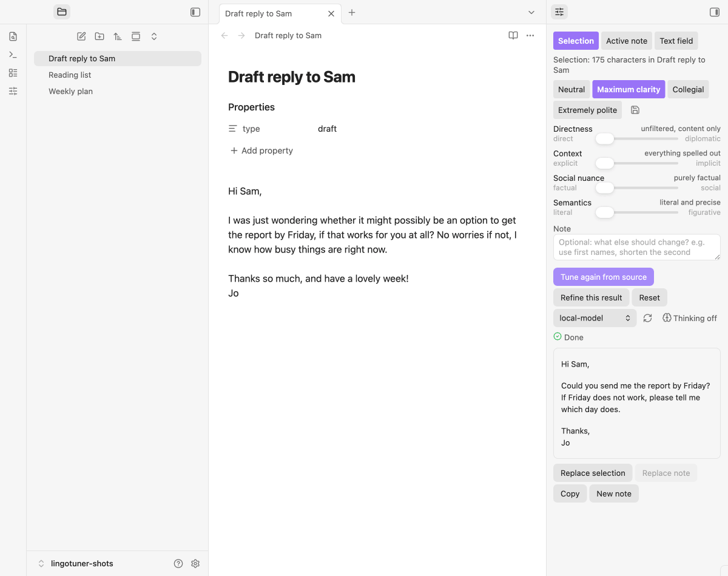
Task: Click the Properties heading
Action: 251,107
